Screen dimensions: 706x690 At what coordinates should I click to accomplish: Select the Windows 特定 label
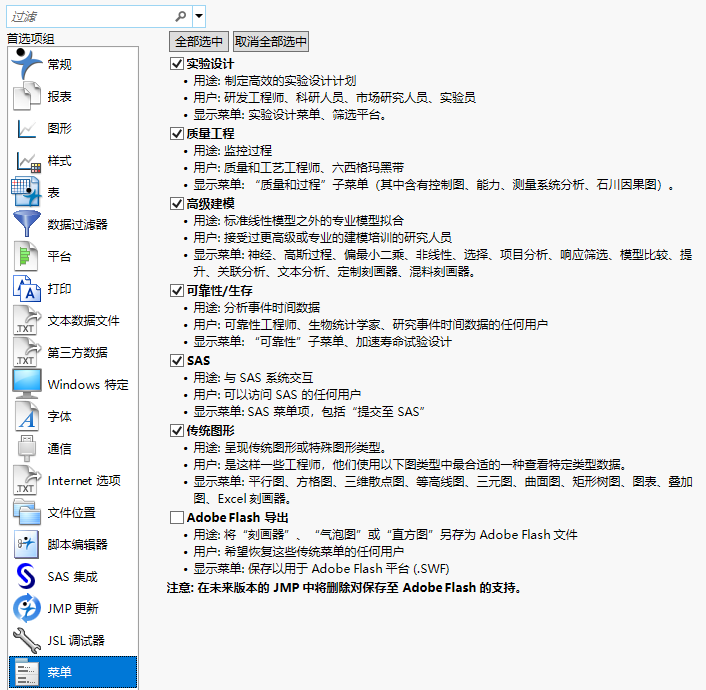[88, 385]
